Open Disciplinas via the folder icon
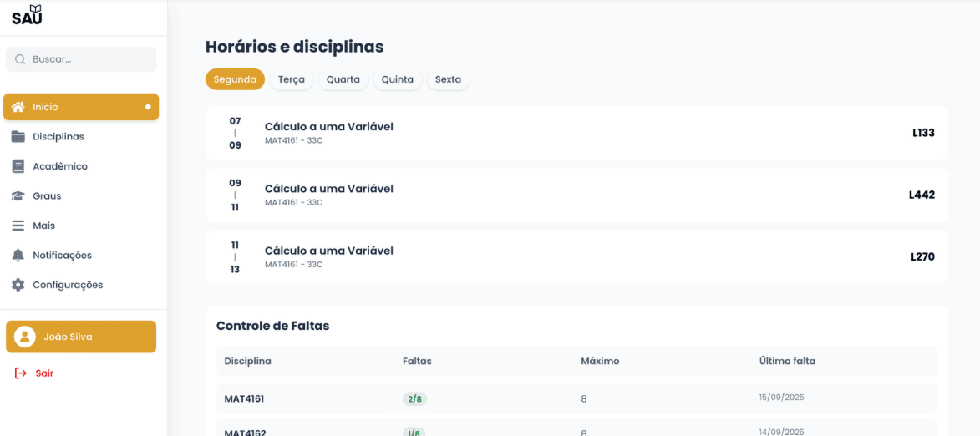 pos(18,137)
